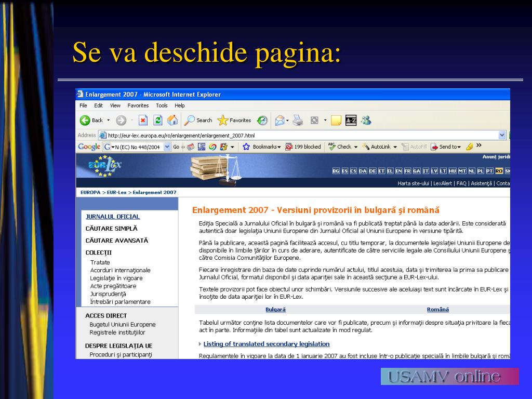Go to the Home page icon

tap(172, 120)
